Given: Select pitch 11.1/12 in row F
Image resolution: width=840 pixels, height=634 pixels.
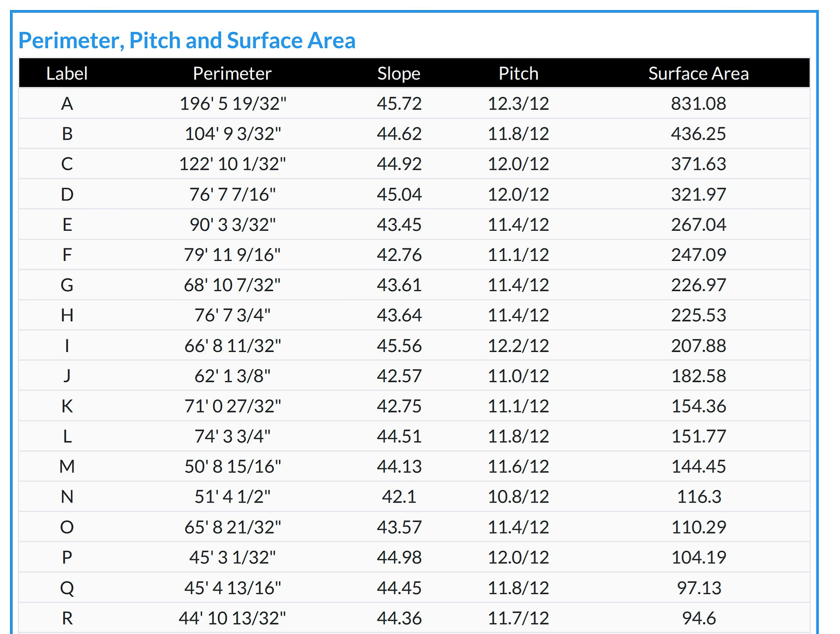Looking at the screenshot, I should [x=518, y=255].
